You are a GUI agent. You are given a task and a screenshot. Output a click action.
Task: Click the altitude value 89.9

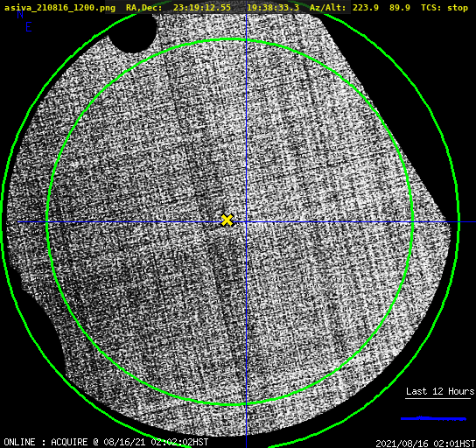[400, 8]
